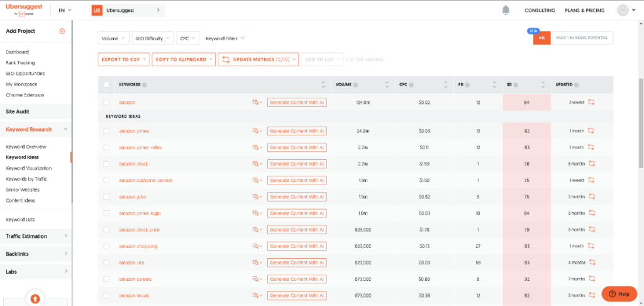Image resolution: width=644 pixels, height=306 pixels.
Task: Open the Ubersuggest project selector
Action: (x=128, y=10)
